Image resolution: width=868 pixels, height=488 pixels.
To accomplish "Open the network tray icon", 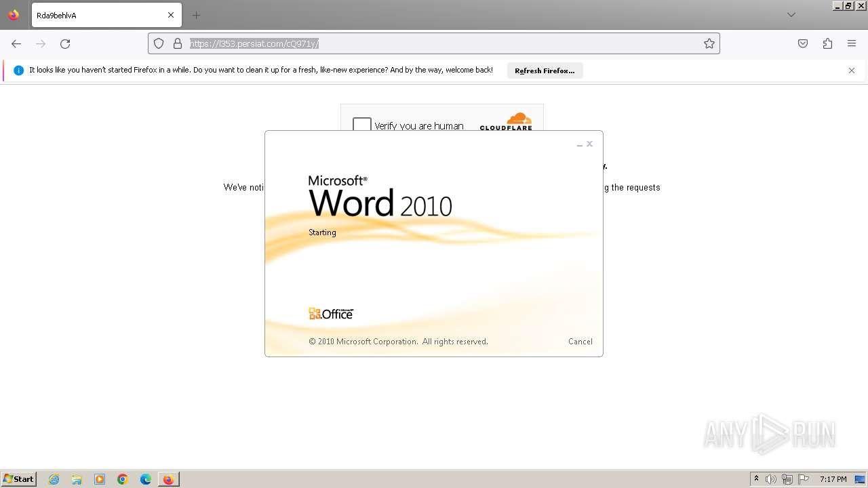I will 787,479.
